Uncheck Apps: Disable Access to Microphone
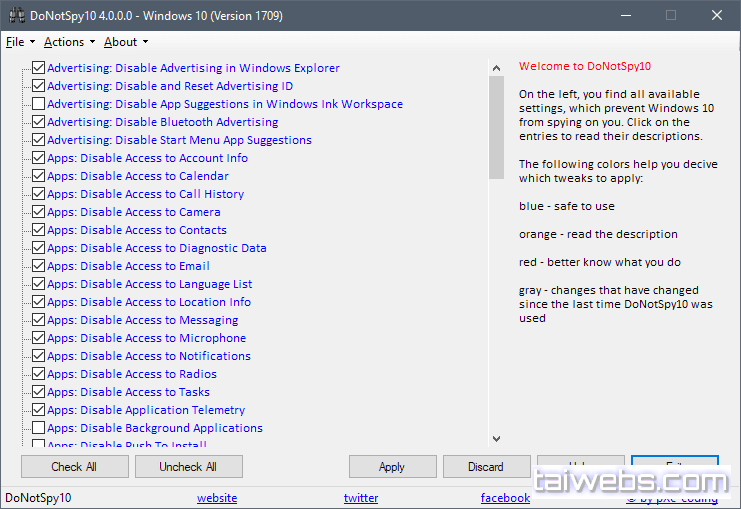Image resolution: width=741 pixels, height=509 pixels. click(38, 338)
